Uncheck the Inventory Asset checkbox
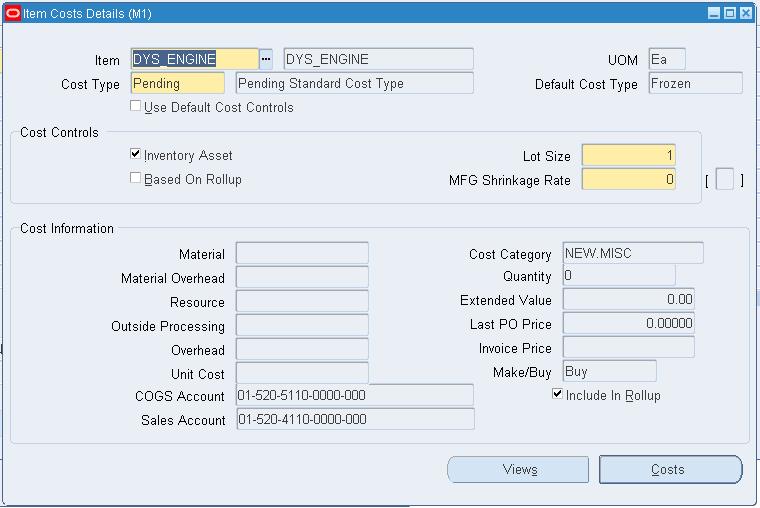 click(136, 154)
